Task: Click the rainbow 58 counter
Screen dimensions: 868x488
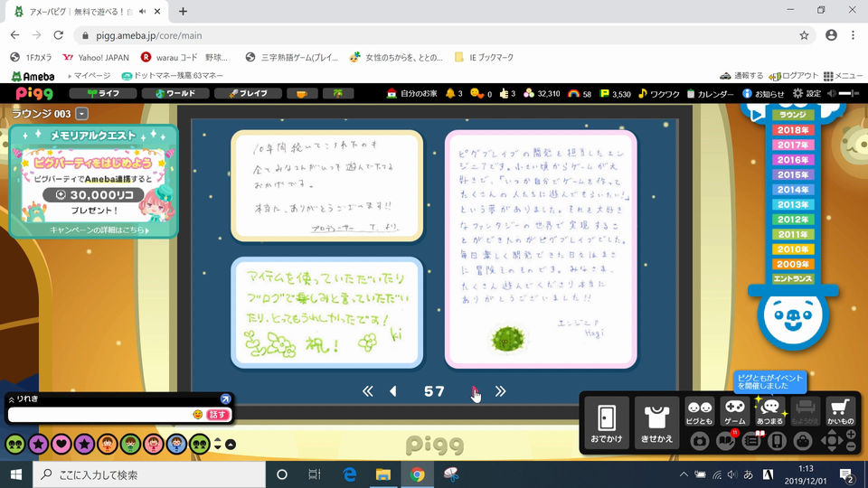Action: 580,93
